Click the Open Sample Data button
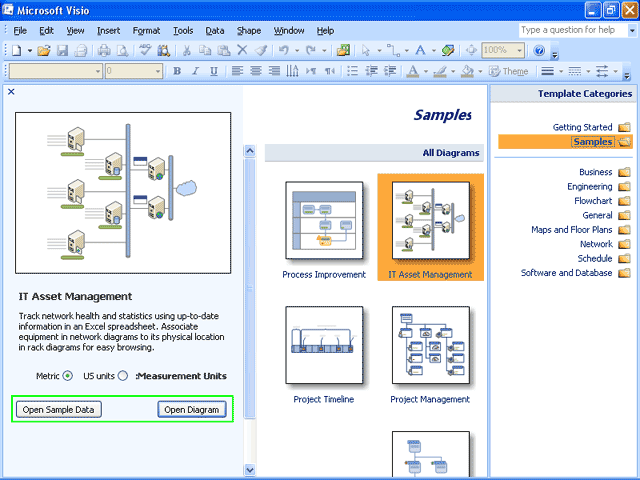Image resolution: width=640 pixels, height=480 pixels. pyautogui.click(x=59, y=409)
